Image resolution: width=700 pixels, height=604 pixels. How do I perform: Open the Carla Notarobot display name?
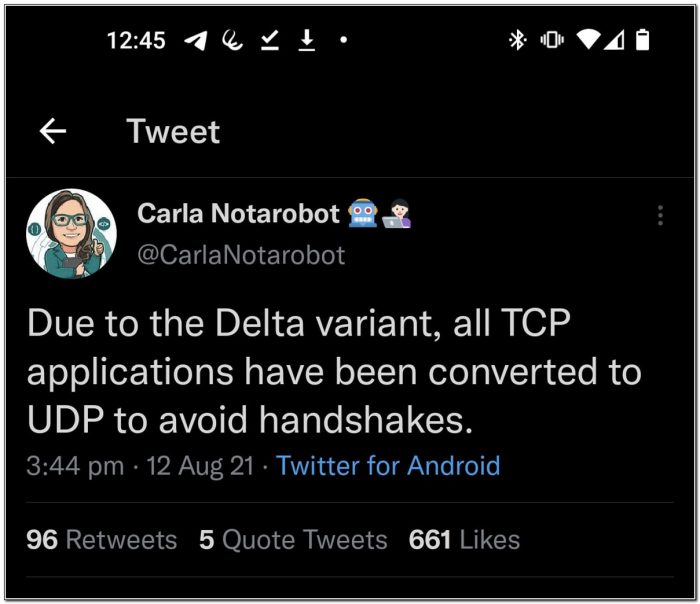coord(237,214)
